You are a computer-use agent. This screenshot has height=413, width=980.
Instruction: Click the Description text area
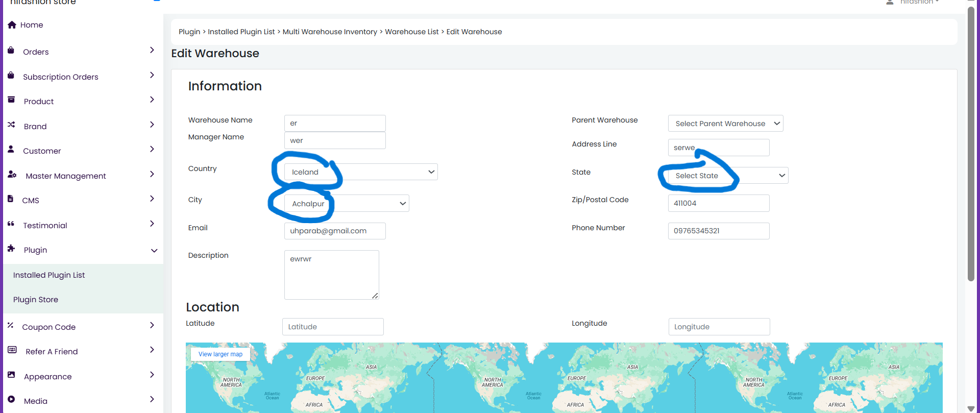tap(332, 275)
